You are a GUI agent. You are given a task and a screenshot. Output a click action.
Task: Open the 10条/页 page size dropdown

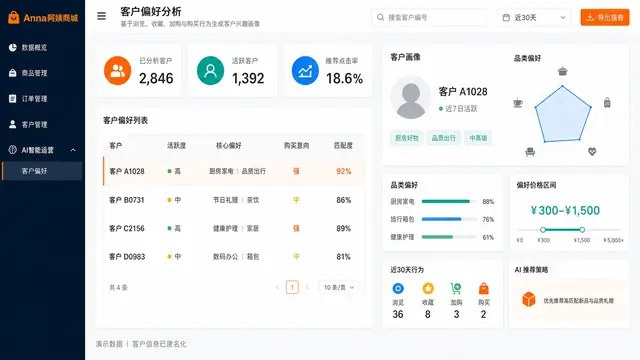pyautogui.click(x=339, y=287)
